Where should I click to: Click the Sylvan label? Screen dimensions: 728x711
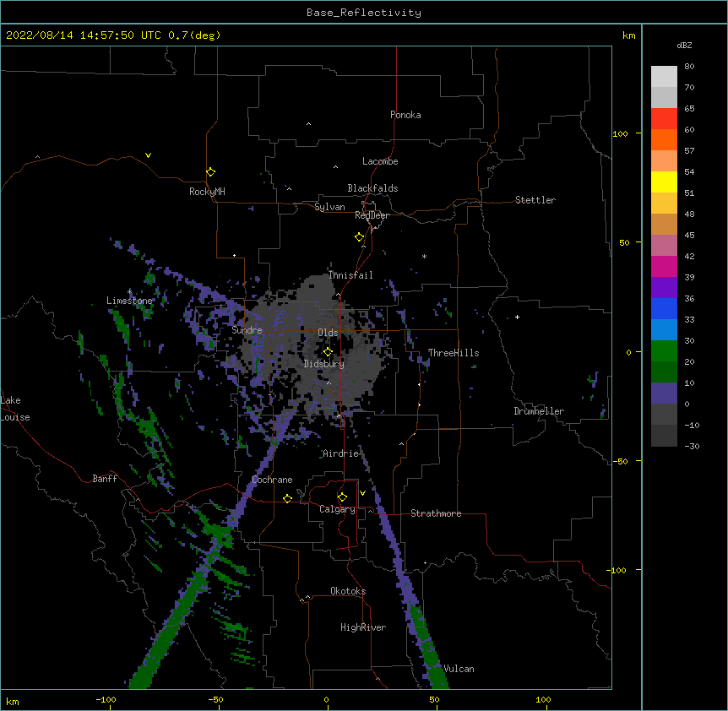[x=329, y=207]
